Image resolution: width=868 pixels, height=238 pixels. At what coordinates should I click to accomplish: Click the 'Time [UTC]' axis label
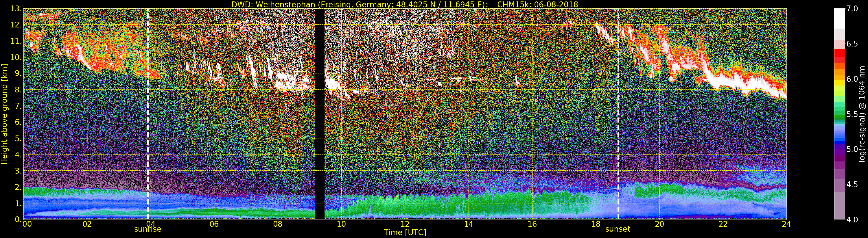[x=405, y=233]
